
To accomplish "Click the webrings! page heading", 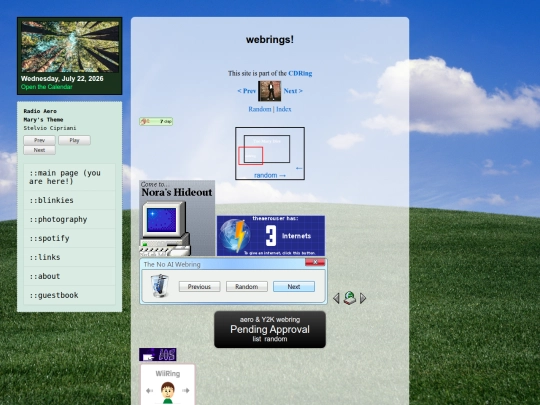I will pyautogui.click(x=270, y=40).
